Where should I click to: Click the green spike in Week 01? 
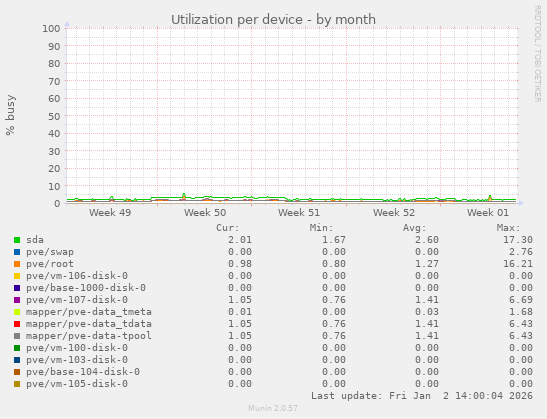[490, 197]
